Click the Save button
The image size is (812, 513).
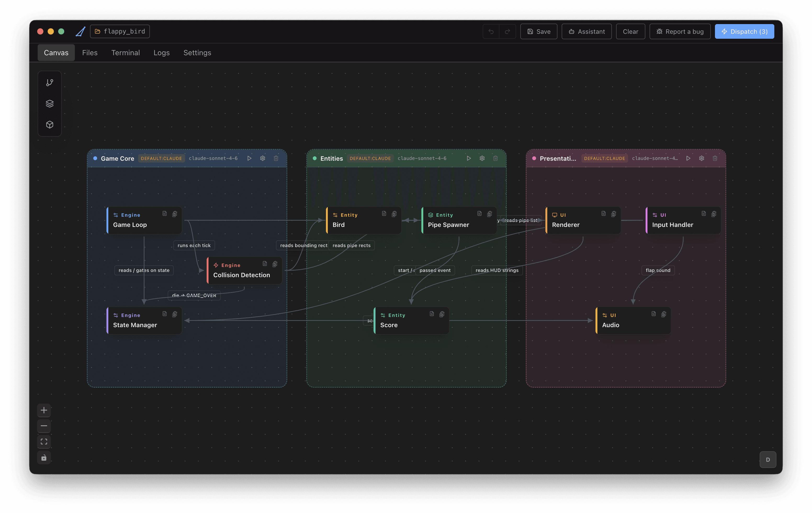pos(539,31)
